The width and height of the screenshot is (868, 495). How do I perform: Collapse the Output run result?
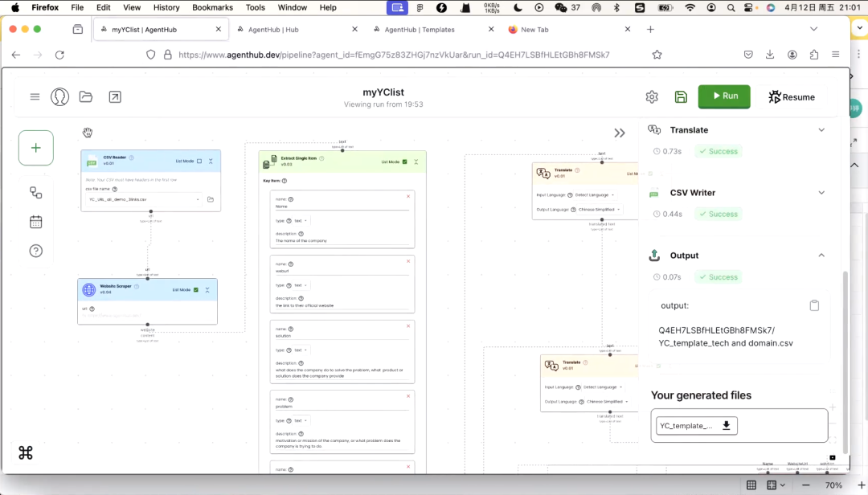[821, 256]
